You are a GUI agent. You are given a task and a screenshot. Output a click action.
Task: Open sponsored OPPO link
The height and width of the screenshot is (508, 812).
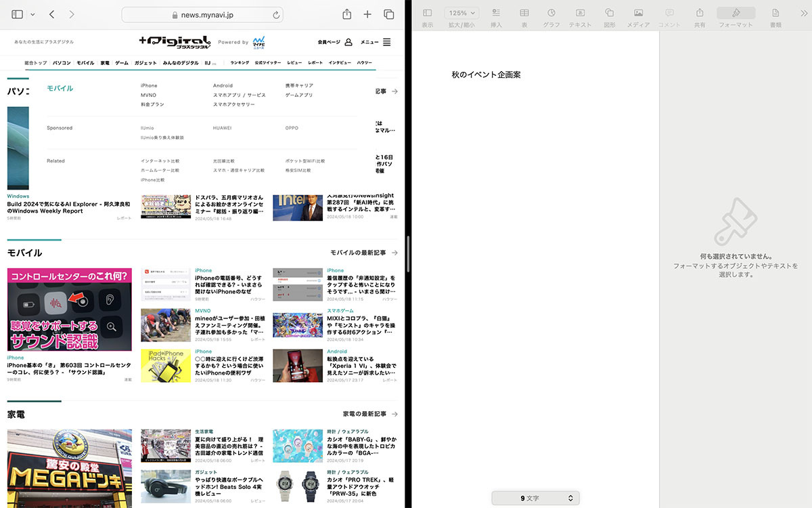point(292,127)
